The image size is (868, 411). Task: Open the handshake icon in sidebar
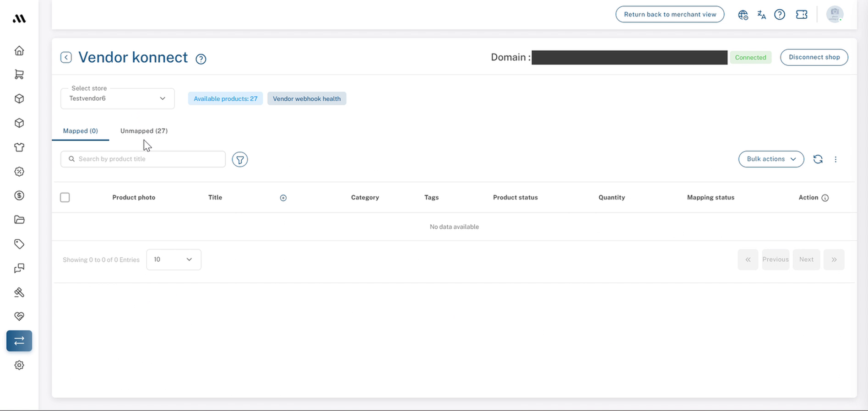[19, 316]
